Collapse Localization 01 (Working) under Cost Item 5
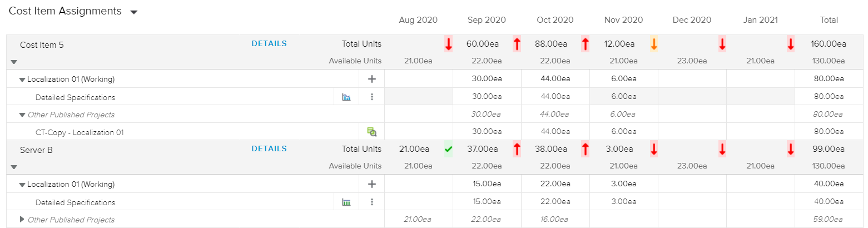868x228 pixels. tap(22, 80)
